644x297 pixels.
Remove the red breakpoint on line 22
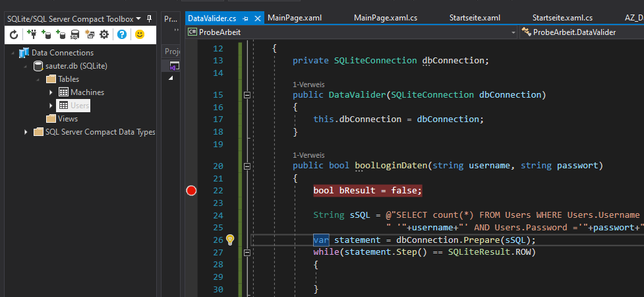191,191
